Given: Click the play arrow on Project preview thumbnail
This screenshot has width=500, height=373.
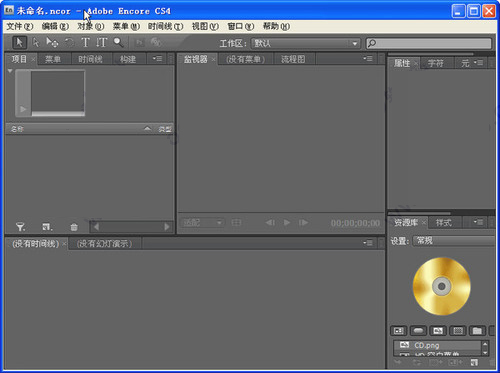Looking at the screenshot, I should point(23,109).
